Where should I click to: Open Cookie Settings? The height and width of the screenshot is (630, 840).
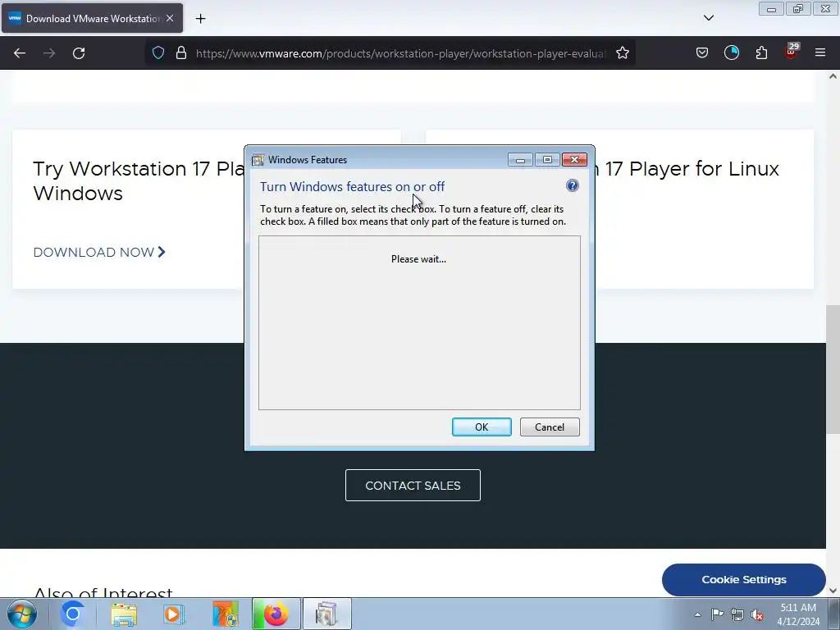[x=743, y=580]
